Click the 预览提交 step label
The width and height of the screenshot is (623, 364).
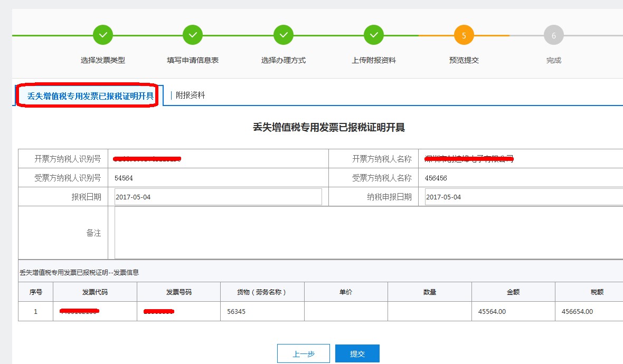click(x=464, y=60)
